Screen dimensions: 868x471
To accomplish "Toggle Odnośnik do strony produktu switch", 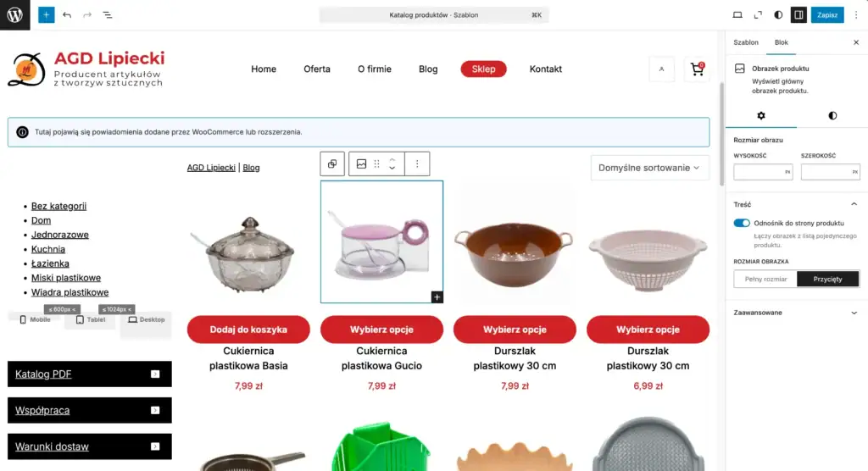I will coord(742,223).
